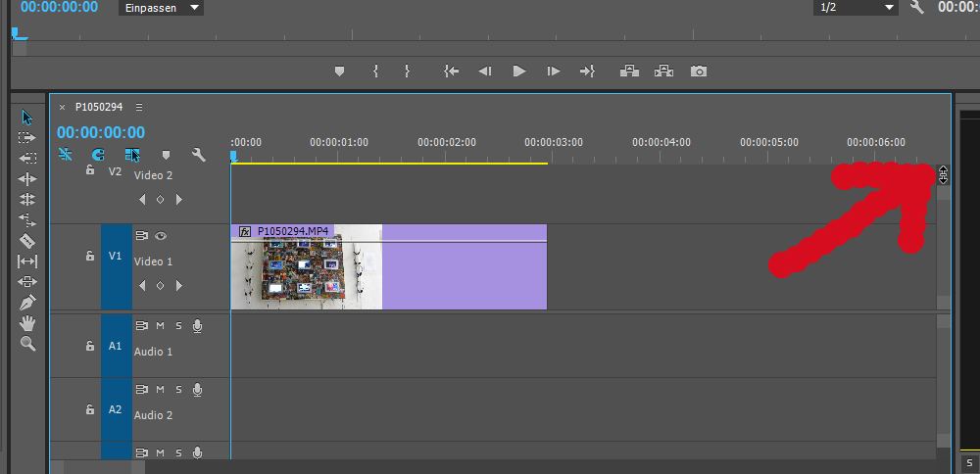Screen dimensions: 980x474
Task: Add keyframe on Video 2 track
Action: click(x=160, y=199)
